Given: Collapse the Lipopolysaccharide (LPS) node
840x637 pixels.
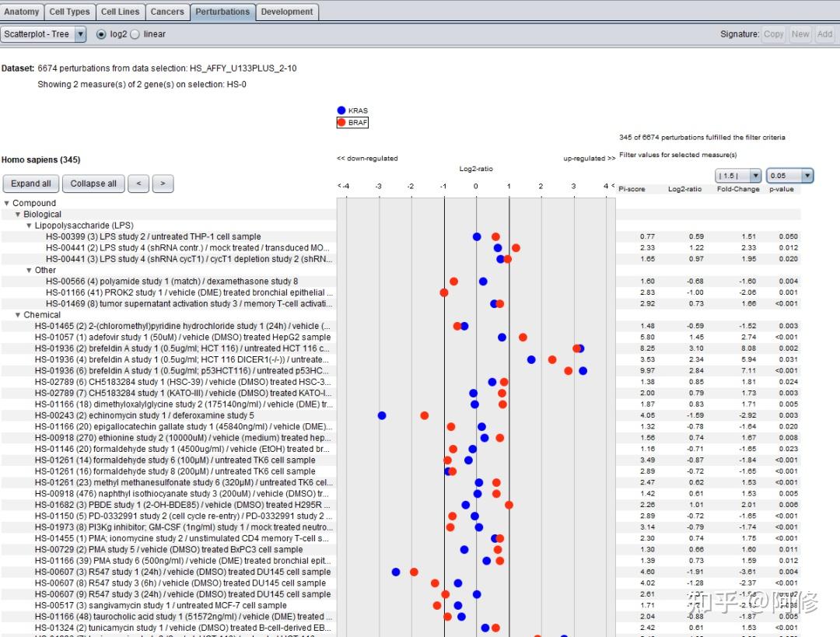Looking at the screenshot, I should tap(29, 226).
